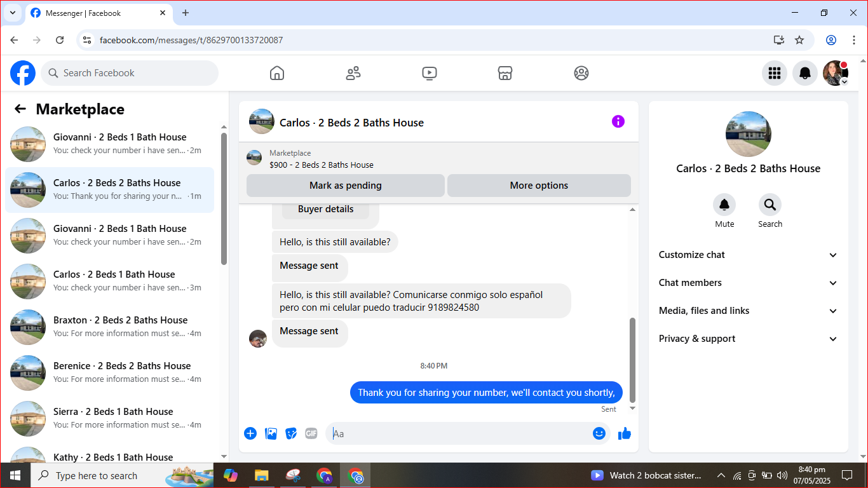Click the listing photo in right panel

tap(749, 134)
